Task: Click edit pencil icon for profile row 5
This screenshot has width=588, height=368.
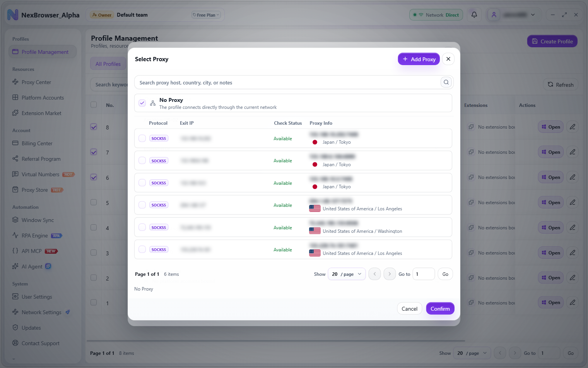Action: [573, 202]
